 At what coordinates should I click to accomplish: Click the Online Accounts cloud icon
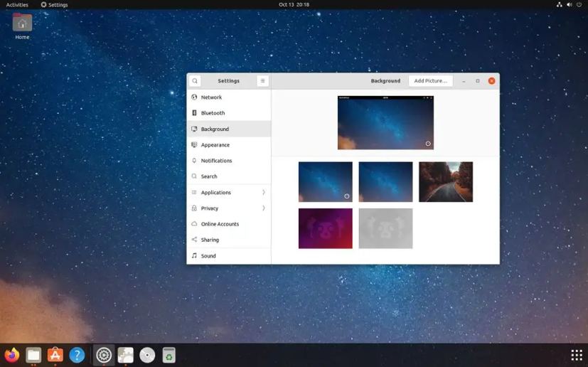coord(194,224)
